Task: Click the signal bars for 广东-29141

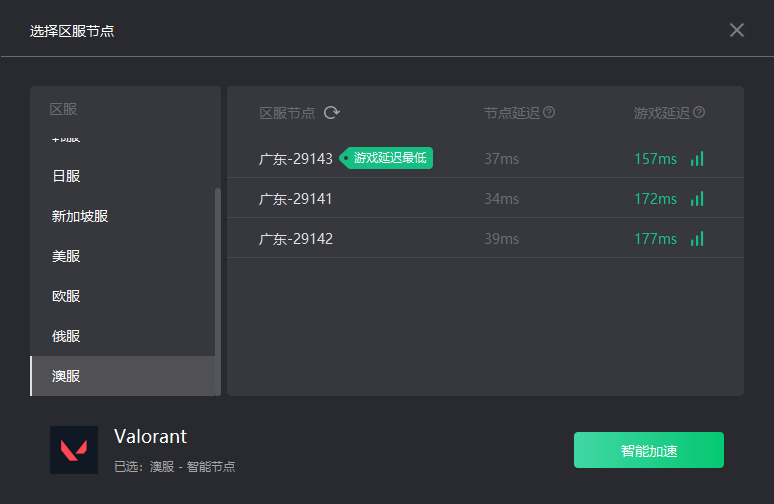Action: pos(697,199)
